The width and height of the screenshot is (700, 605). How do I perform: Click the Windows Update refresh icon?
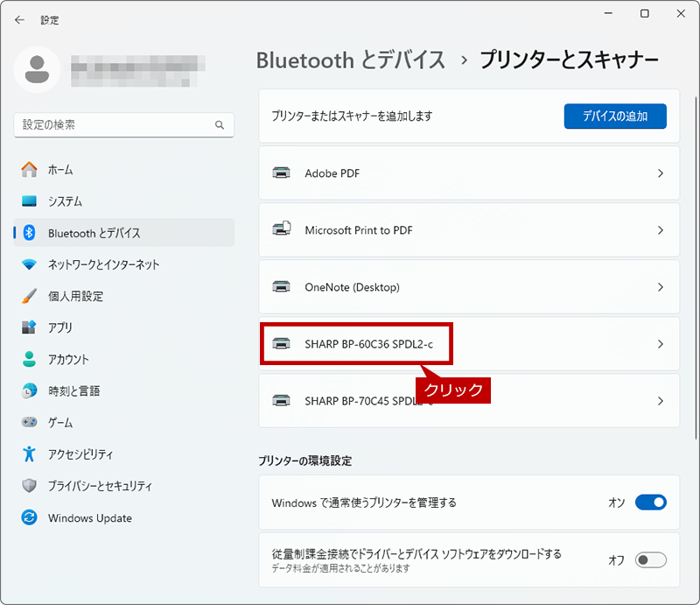(30, 517)
